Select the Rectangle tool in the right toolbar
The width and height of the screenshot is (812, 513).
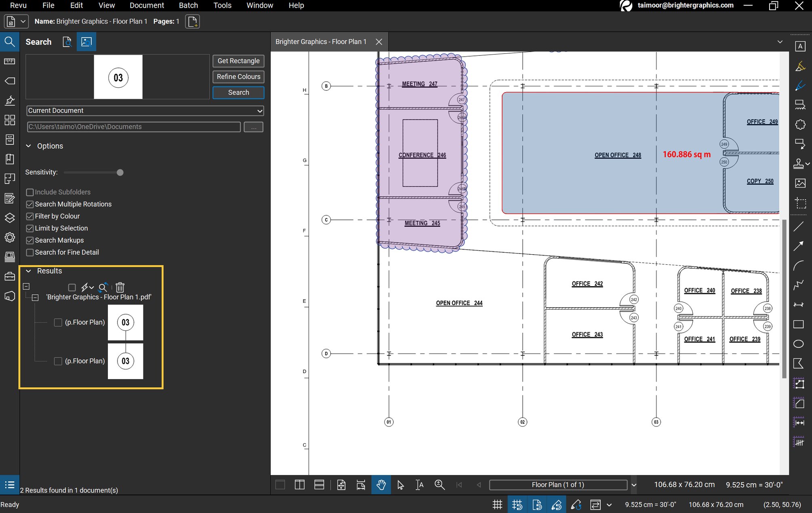[798, 324]
